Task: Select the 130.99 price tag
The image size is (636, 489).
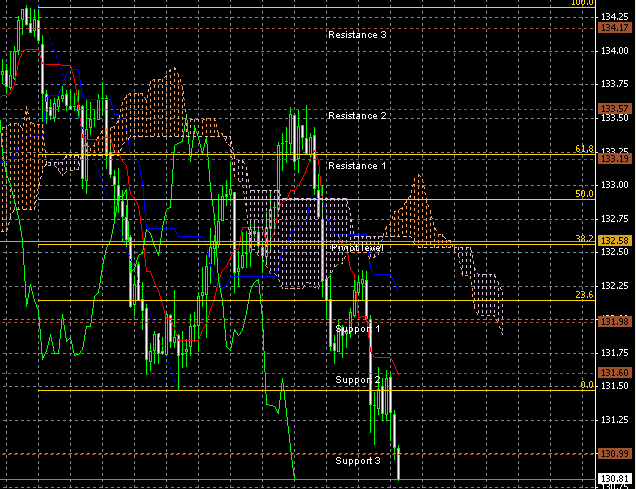Action: pyautogui.click(x=615, y=453)
